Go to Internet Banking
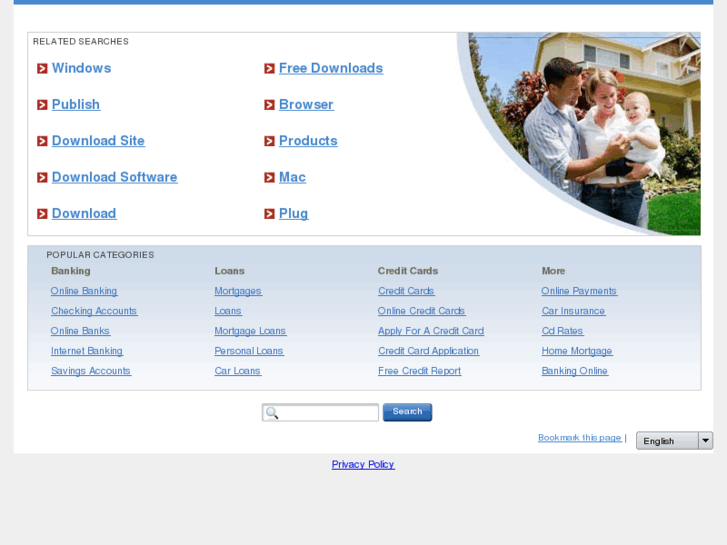The width and height of the screenshot is (727, 545). click(87, 351)
